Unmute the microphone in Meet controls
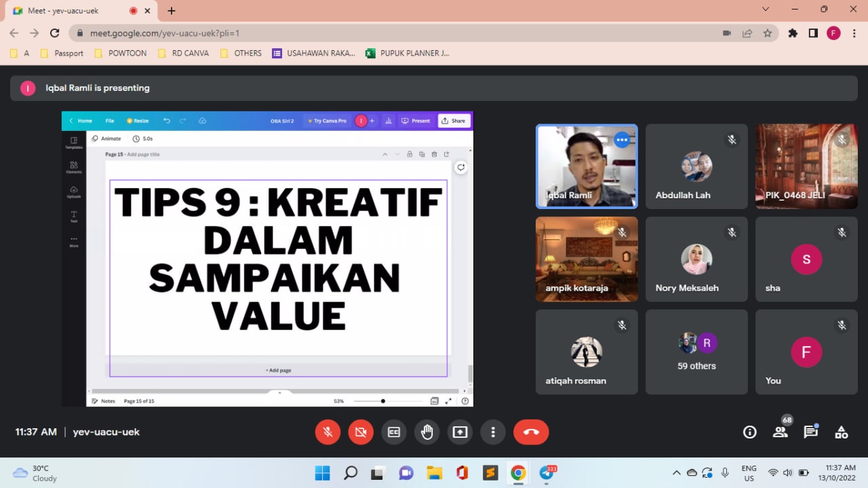 (328, 432)
